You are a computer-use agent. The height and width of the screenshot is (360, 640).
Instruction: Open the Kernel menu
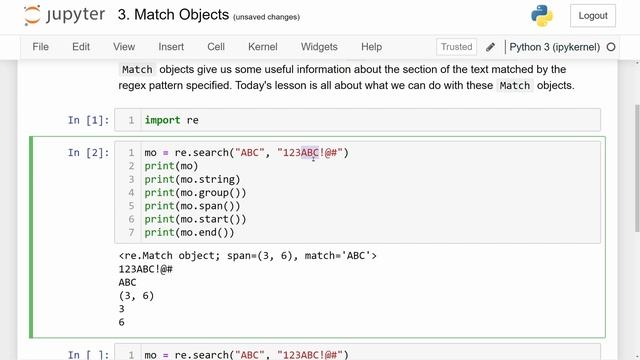coord(262,47)
